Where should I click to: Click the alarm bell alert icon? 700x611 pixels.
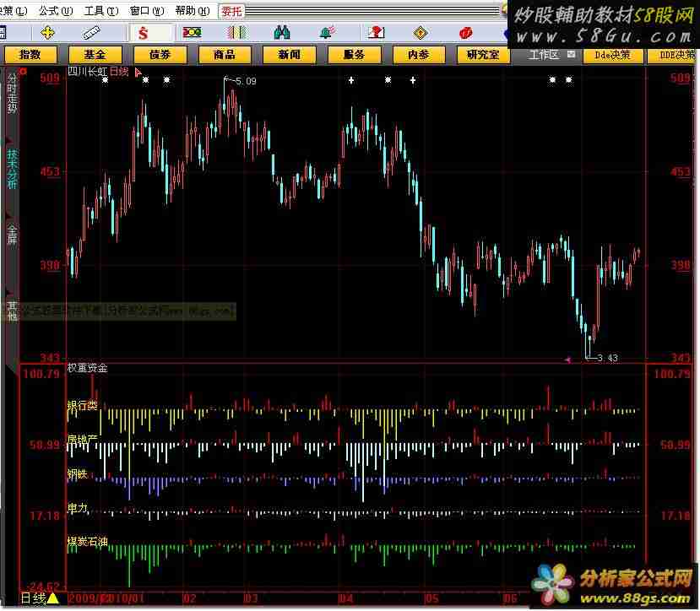pyautogui.click(x=327, y=33)
